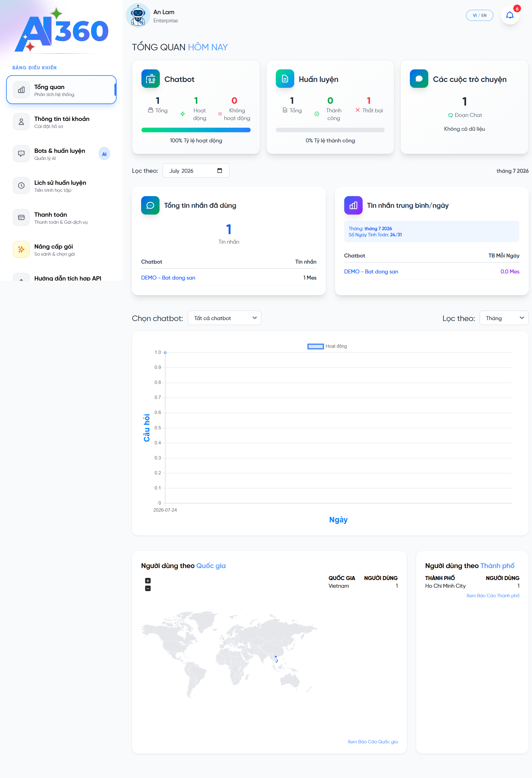Viewport: 532px width, 778px height.
Task: Open DEMO - Bat dong san in daily-average table
Action: pos(371,272)
